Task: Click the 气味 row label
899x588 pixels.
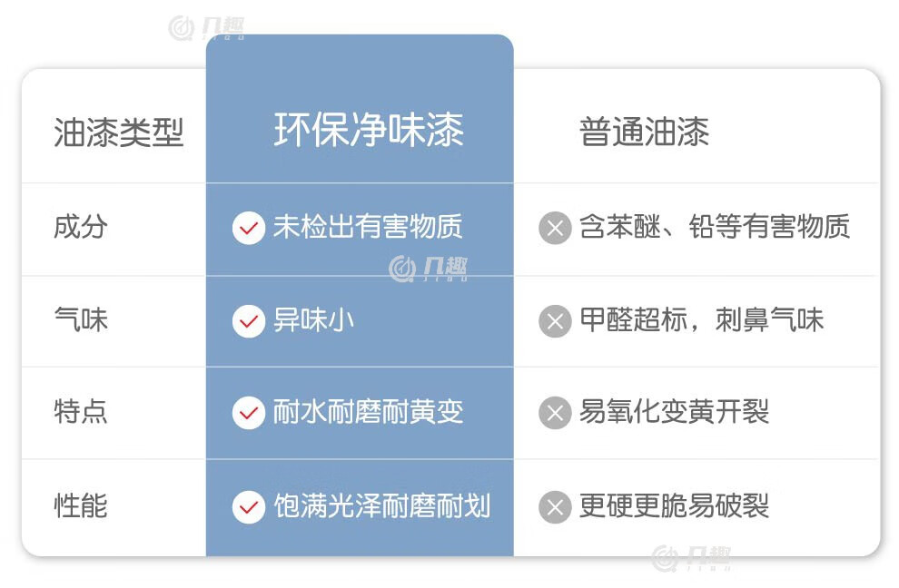Action: point(81,319)
